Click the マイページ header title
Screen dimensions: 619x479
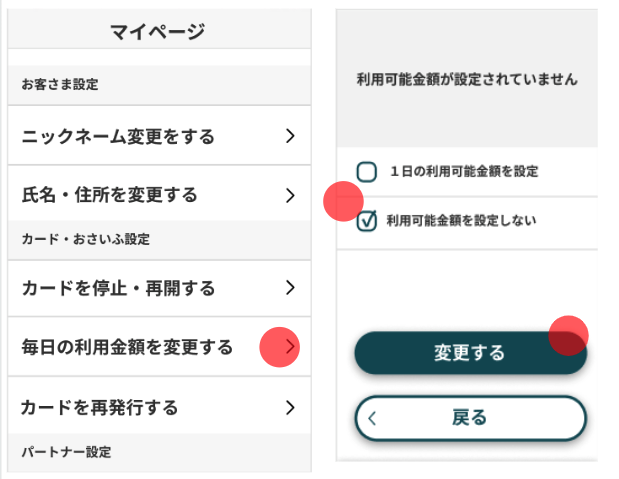pyautogui.click(x=157, y=33)
